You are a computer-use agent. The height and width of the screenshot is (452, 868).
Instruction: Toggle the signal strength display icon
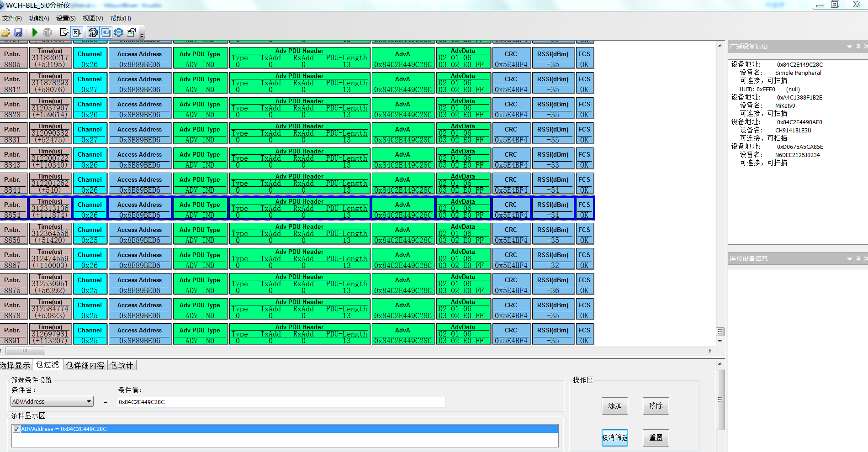[93, 32]
